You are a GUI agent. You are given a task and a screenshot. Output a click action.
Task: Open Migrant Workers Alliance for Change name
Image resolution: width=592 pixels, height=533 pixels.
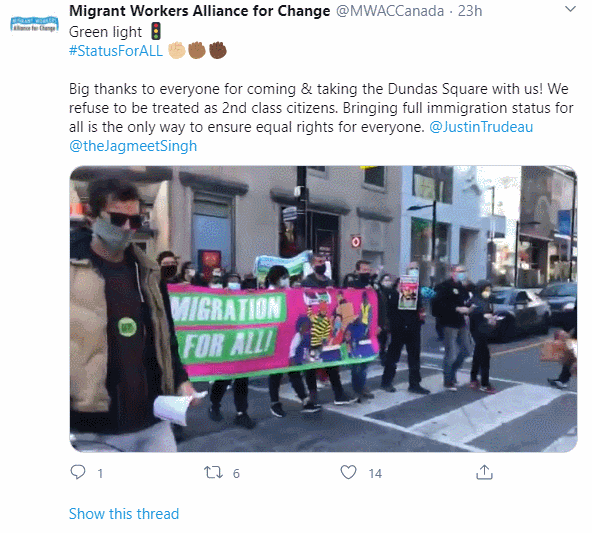coord(200,11)
